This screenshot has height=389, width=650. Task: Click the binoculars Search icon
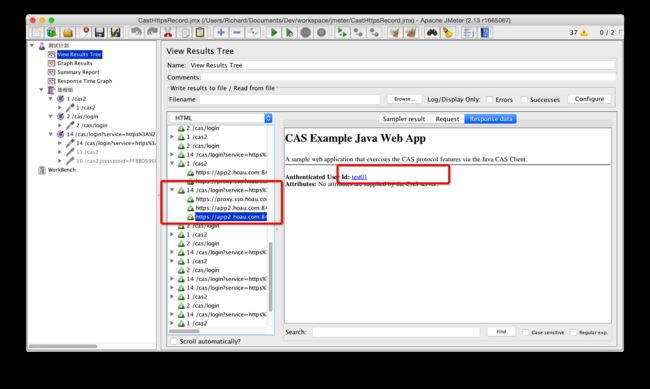(x=432, y=32)
